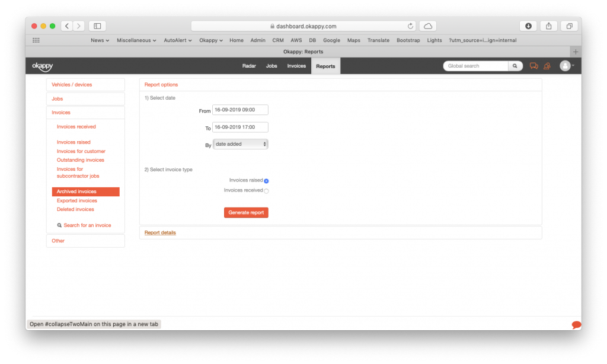
Task: Open the Invoices raised report link
Action: (74, 142)
